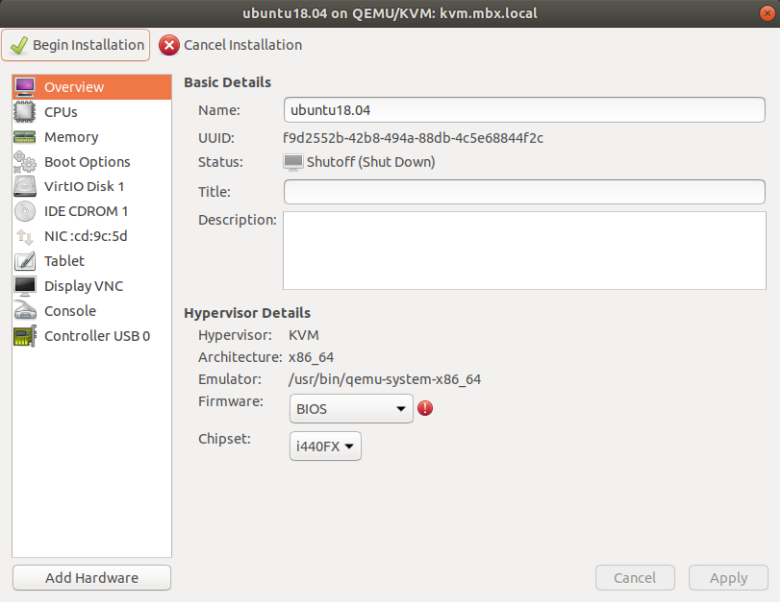This screenshot has height=602, width=780.
Task: Select the Console label in the list
Action: pyautogui.click(x=70, y=311)
